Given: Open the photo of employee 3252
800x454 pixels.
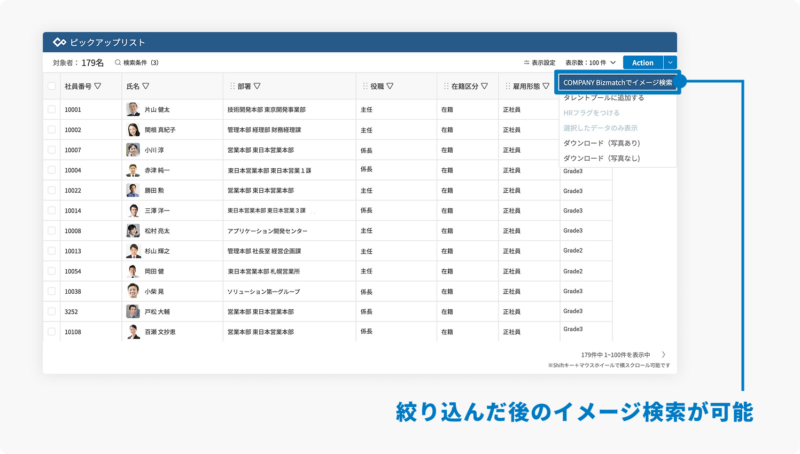Looking at the screenshot, I should [x=133, y=311].
